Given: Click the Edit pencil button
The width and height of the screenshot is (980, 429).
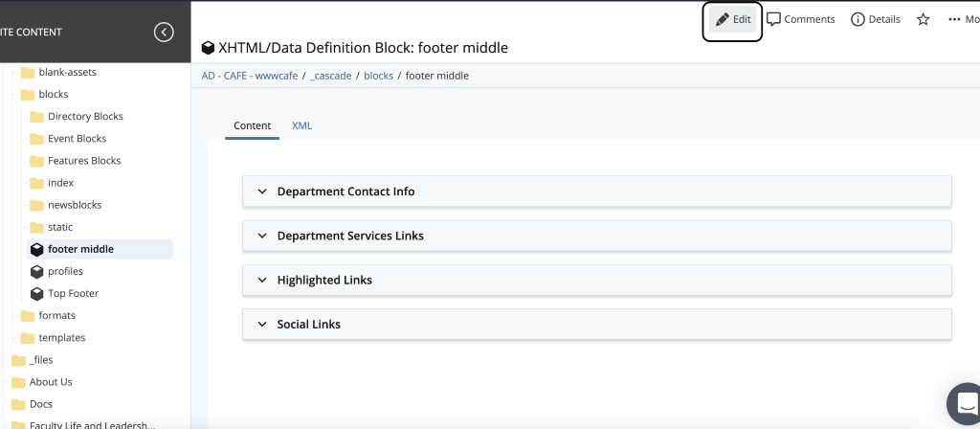Looking at the screenshot, I should pyautogui.click(x=732, y=19).
